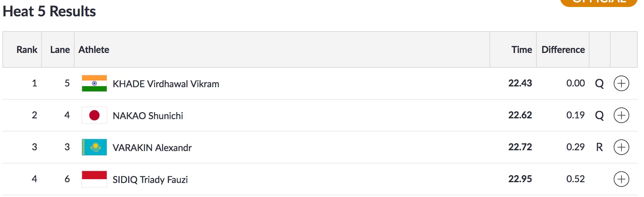Click the Rank column header

coord(27,50)
